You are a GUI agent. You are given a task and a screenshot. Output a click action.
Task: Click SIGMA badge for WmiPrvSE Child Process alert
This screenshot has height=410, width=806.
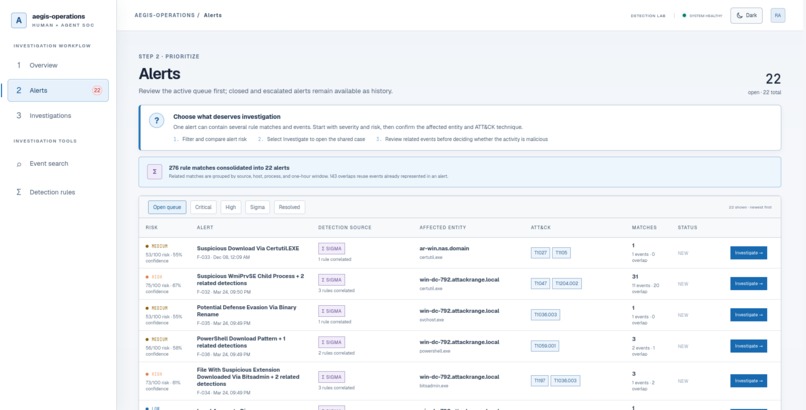[332, 280]
